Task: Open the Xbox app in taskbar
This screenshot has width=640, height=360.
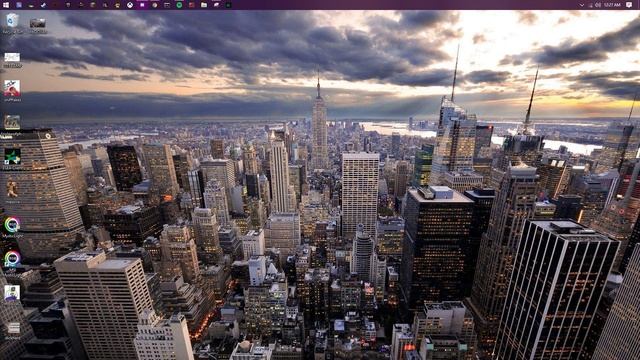Action: pos(130,5)
